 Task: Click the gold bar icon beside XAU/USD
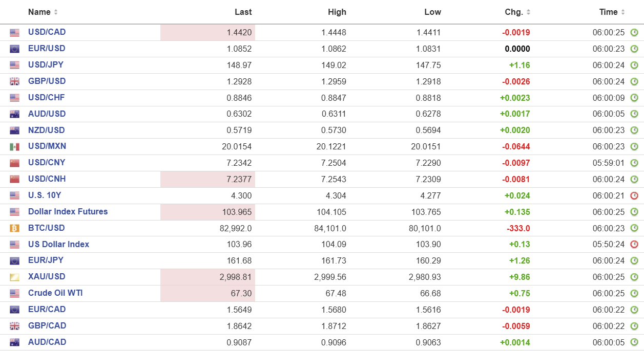[x=14, y=277]
